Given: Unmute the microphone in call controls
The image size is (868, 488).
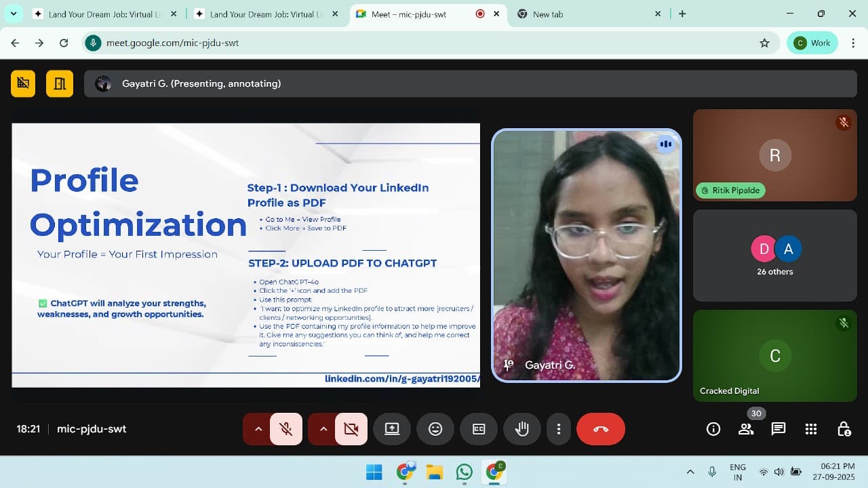Looking at the screenshot, I should click(x=286, y=429).
